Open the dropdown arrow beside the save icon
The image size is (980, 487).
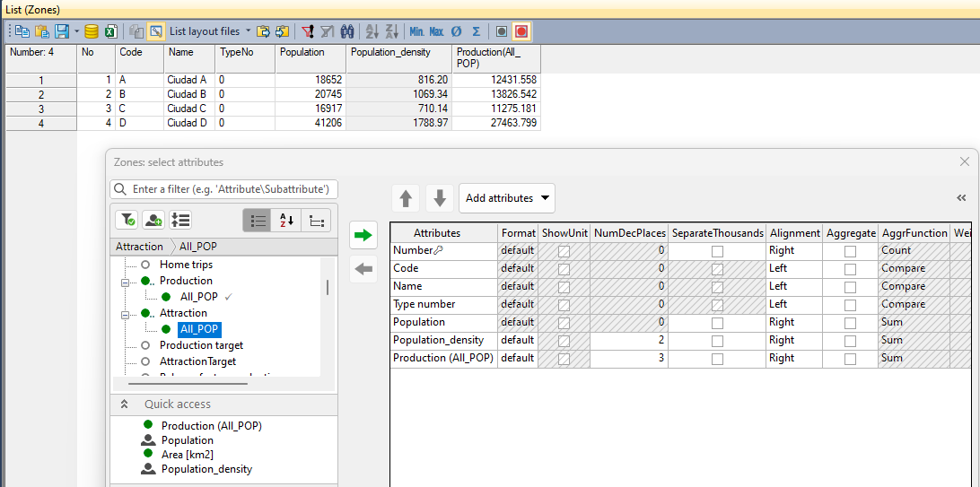coord(76,31)
